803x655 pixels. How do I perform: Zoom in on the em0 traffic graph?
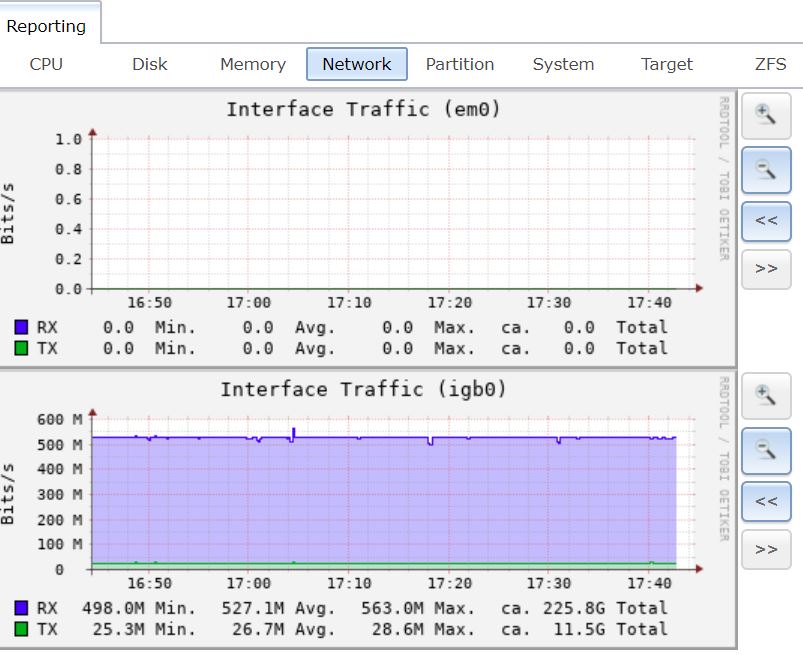(766, 115)
